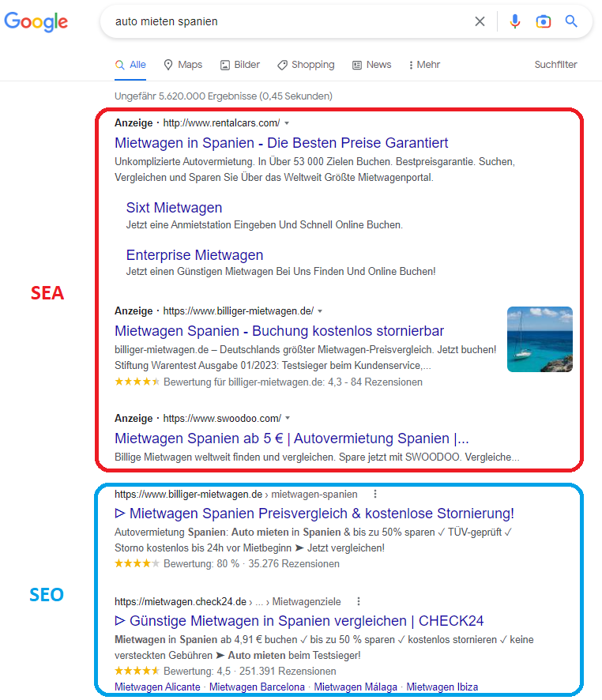The height and width of the screenshot is (700, 602).
Task: Click the sailboat sea thumbnail image
Action: (x=540, y=339)
